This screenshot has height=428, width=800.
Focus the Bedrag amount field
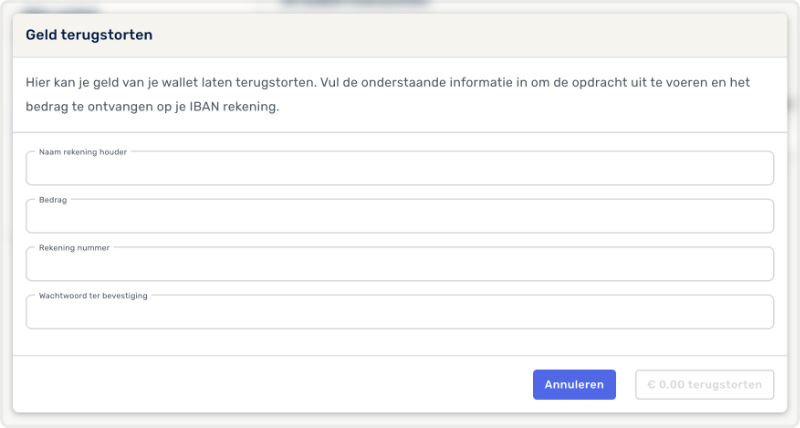(400, 217)
